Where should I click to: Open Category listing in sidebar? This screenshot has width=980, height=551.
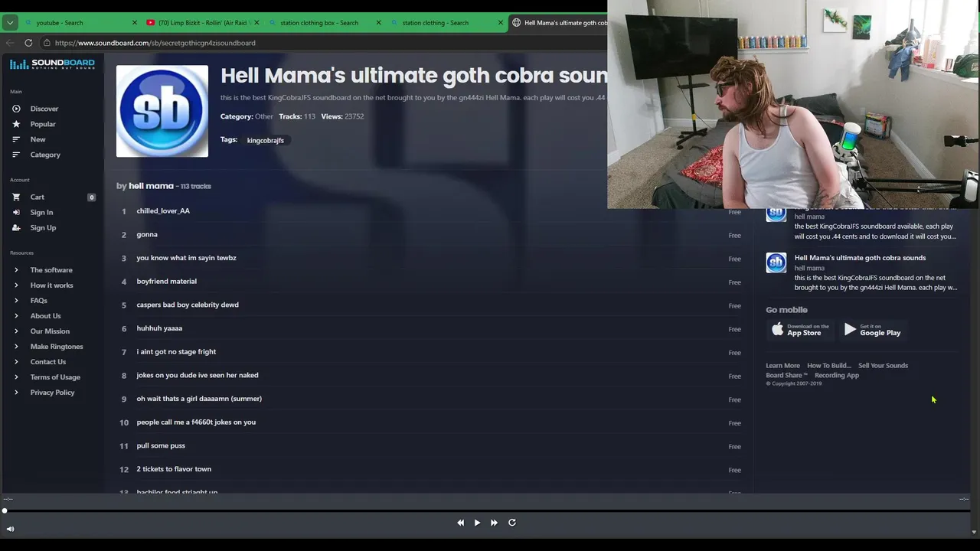coord(45,155)
